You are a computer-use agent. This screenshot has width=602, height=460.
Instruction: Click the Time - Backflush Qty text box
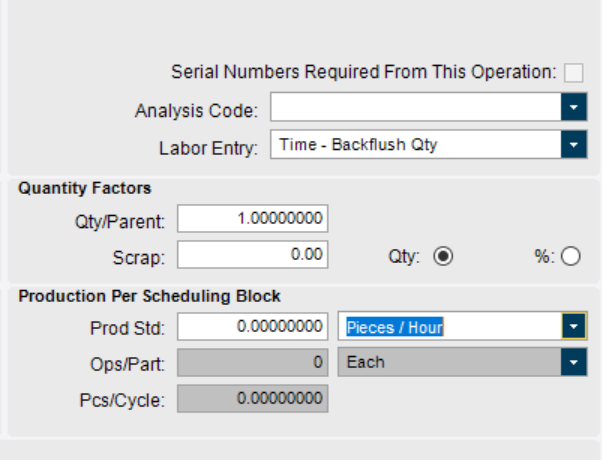click(x=414, y=145)
